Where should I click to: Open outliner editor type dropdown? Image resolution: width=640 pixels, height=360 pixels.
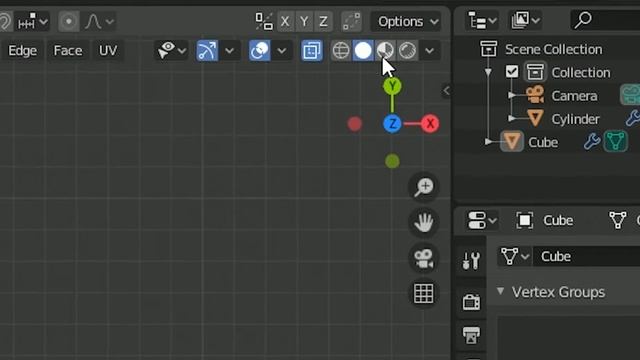[x=482, y=20]
